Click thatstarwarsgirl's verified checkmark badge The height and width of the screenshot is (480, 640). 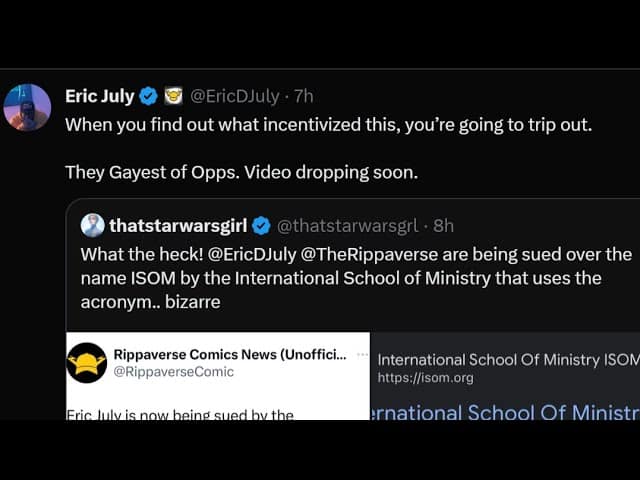coord(261,226)
